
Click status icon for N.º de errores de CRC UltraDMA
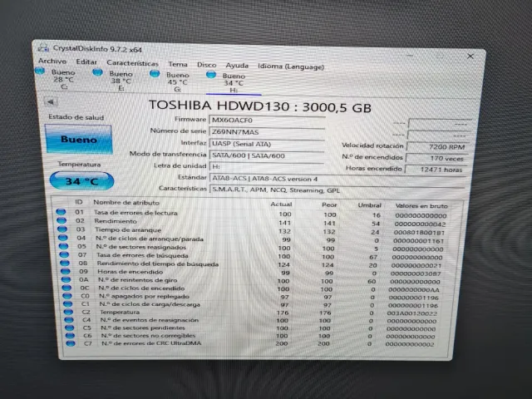point(71,343)
